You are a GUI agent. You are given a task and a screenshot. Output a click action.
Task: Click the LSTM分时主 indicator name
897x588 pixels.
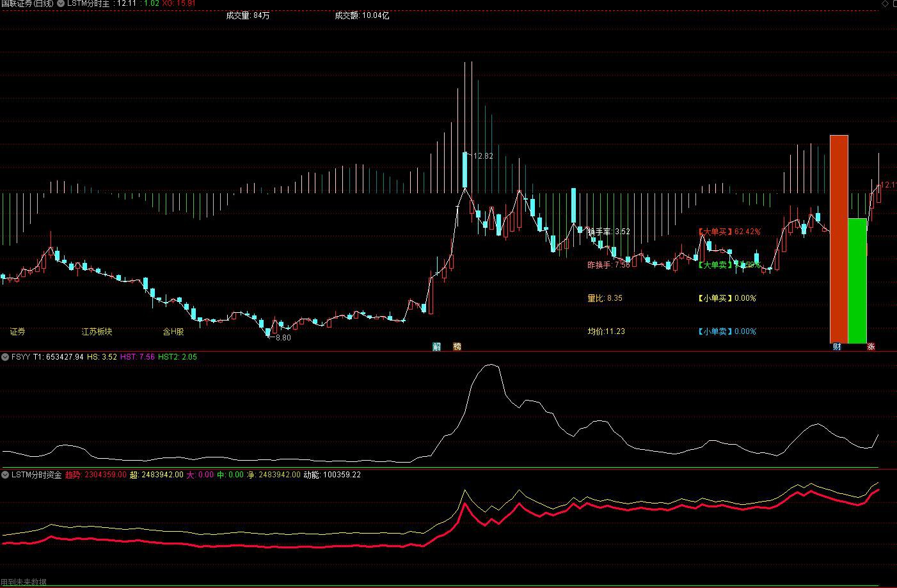click(90, 4)
